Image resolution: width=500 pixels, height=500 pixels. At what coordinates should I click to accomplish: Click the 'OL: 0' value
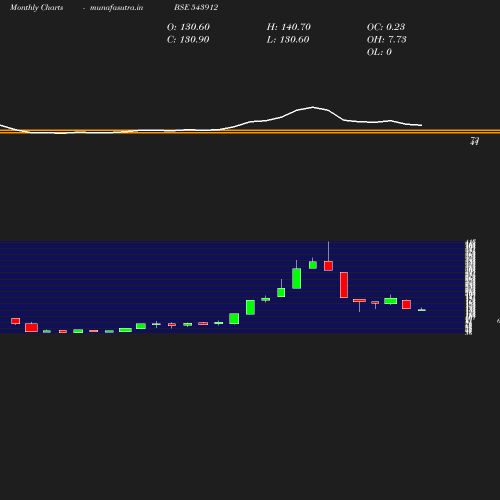pyautogui.click(x=379, y=52)
